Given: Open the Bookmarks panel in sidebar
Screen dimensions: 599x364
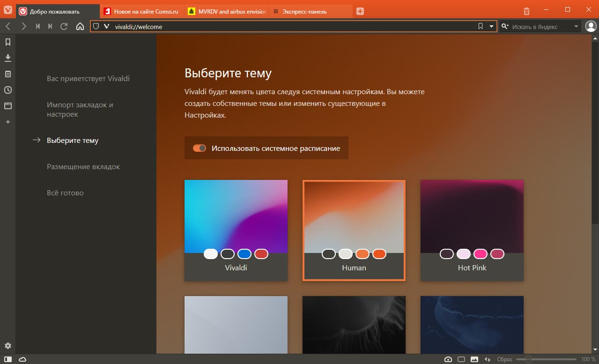Looking at the screenshot, I should click(7, 42).
